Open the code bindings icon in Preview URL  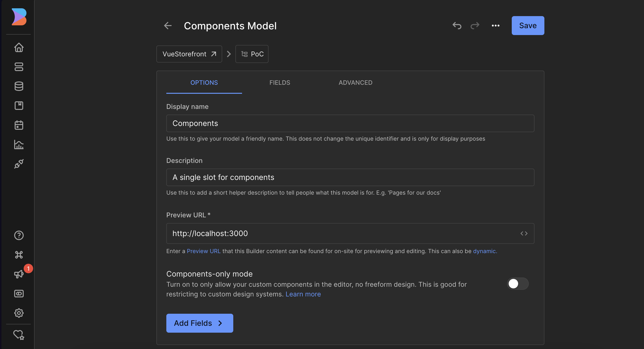pos(524,233)
